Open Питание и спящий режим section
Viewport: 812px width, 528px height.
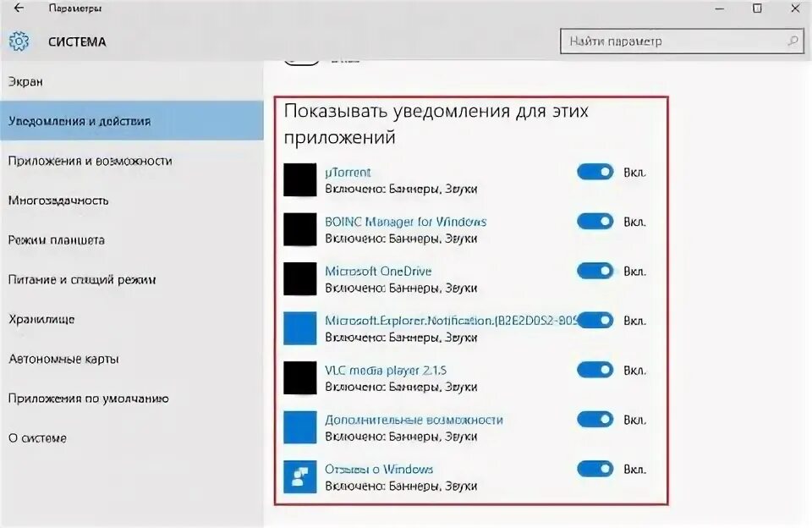[x=132, y=279]
